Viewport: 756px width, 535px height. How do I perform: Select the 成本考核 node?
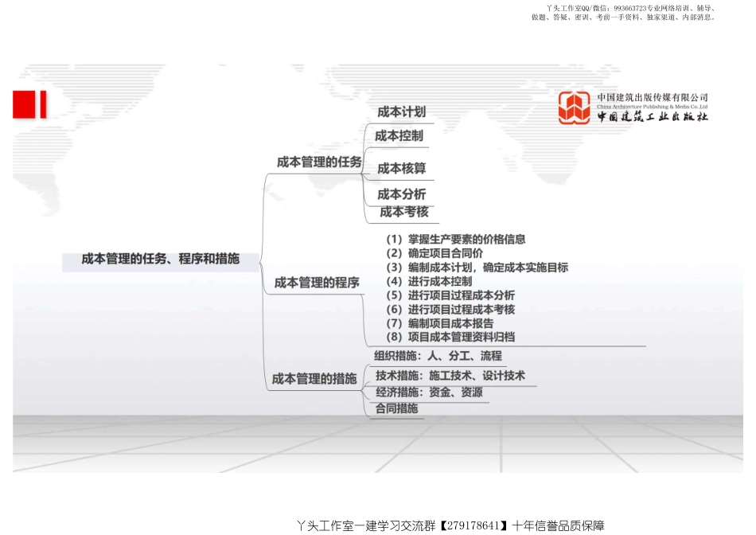pyautogui.click(x=404, y=213)
